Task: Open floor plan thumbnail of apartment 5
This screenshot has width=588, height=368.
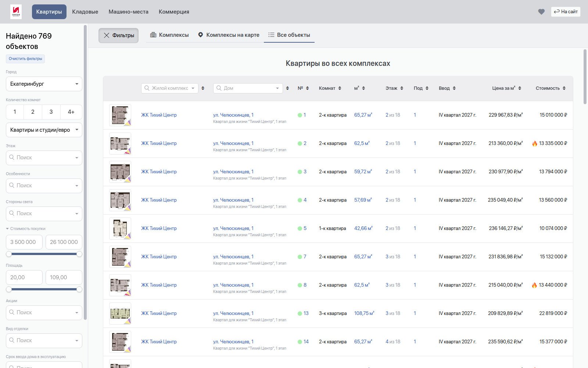Action: (120, 229)
